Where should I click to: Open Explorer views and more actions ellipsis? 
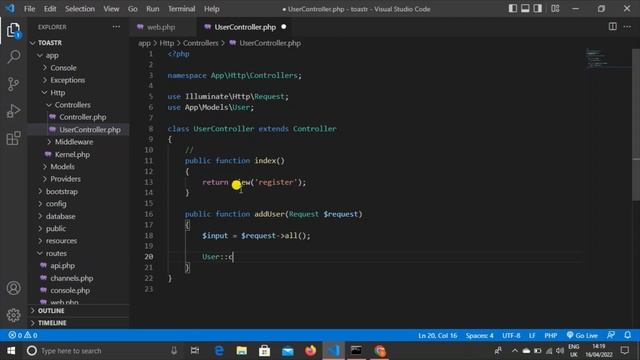click(x=116, y=27)
